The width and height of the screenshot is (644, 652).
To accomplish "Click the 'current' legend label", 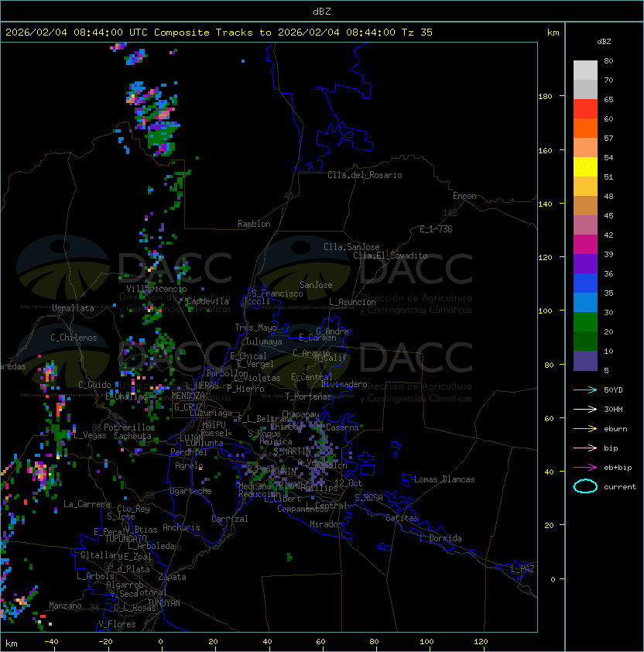I will (620, 487).
